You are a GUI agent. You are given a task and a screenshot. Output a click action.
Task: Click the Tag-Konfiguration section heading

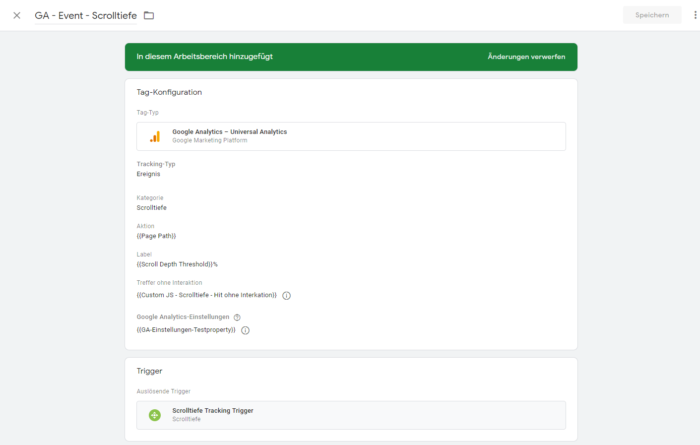[169, 92]
